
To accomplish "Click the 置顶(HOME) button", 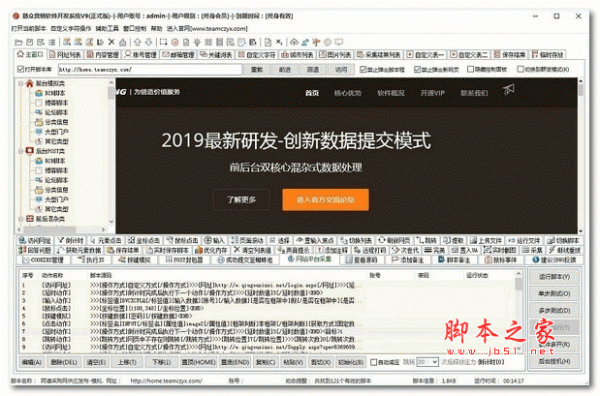I will [198, 362].
